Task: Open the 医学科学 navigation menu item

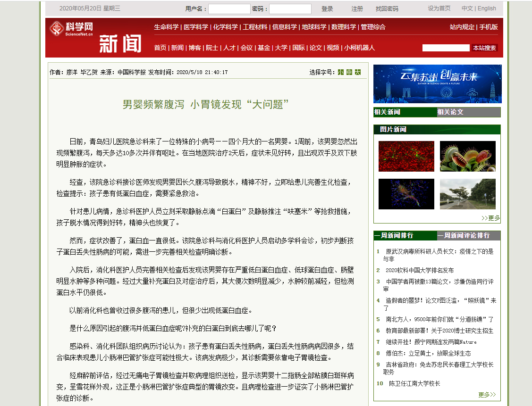Action: click(196, 27)
